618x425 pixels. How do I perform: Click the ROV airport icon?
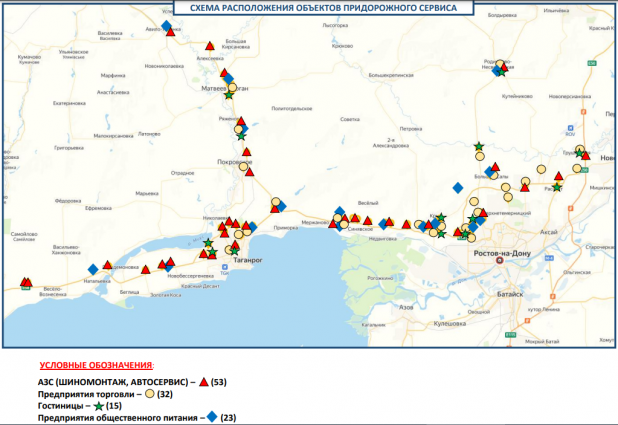tap(570, 128)
